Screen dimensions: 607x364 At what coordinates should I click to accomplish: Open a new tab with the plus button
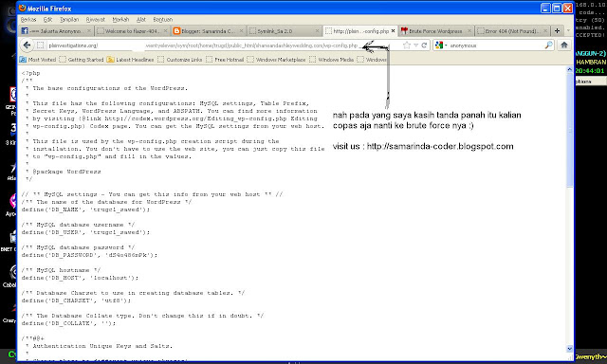557,31
